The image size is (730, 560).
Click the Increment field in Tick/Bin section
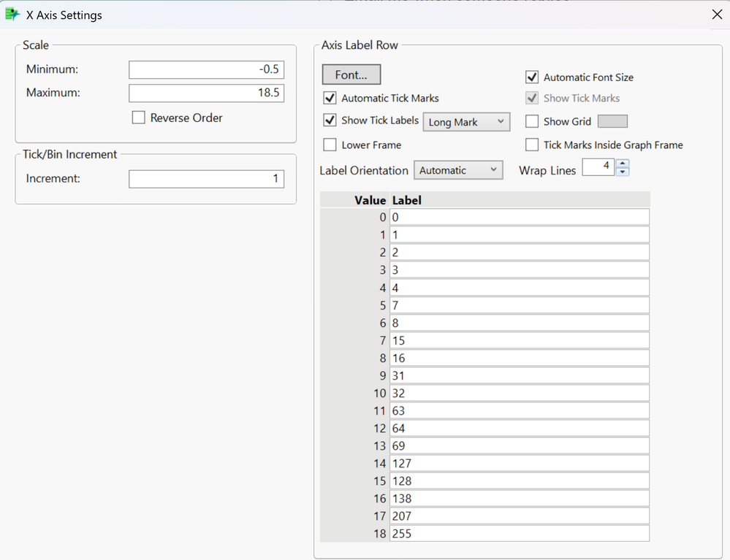pyautogui.click(x=206, y=178)
